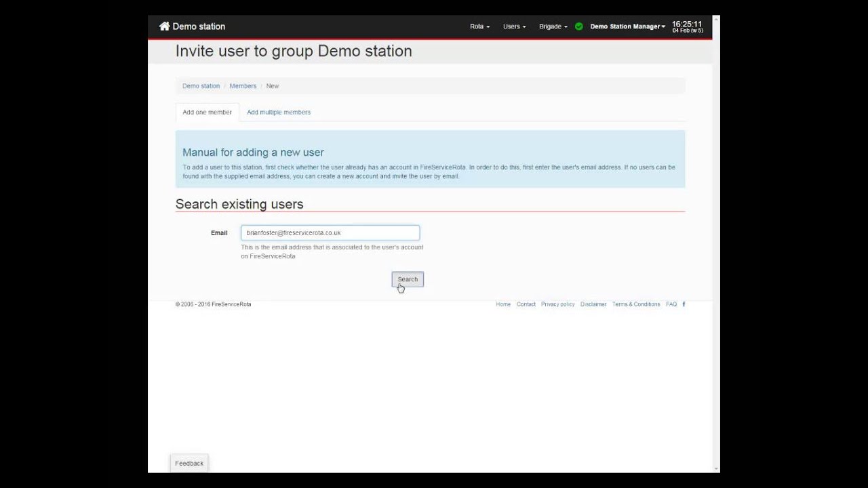
Task: Open the Feedback button
Action: pos(189,464)
